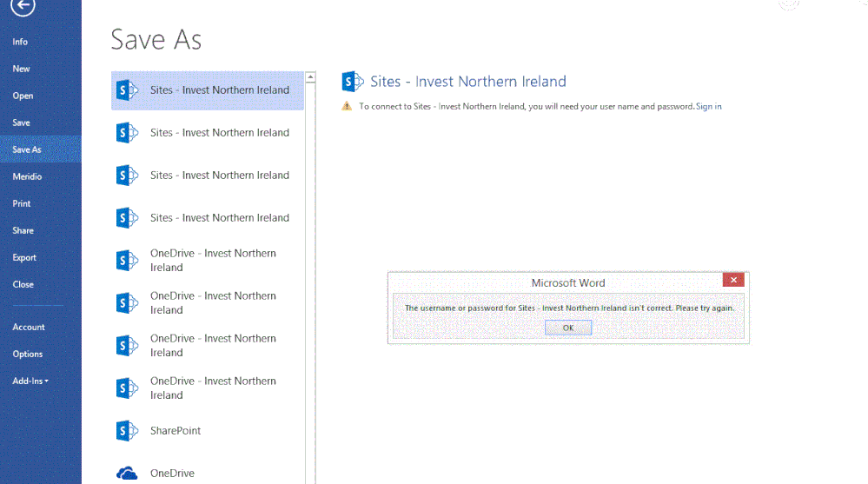Select Export in the sidebar
The image size is (868, 484).
pyautogui.click(x=24, y=257)
